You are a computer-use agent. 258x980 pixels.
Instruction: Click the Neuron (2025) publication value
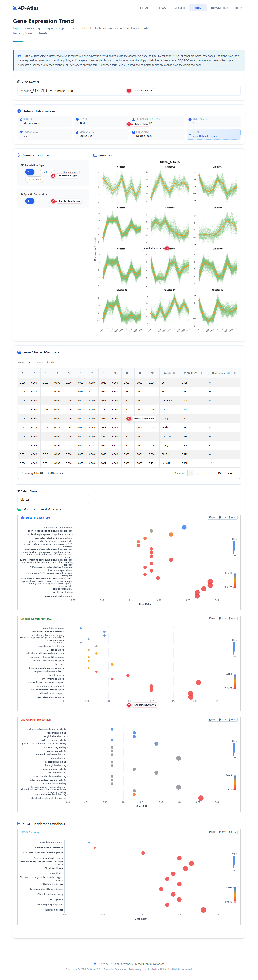[144, 136]
